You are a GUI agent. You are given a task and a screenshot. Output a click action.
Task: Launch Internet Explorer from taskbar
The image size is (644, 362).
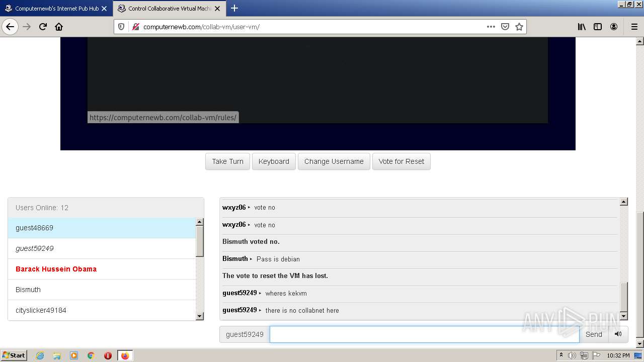(40, 355)
